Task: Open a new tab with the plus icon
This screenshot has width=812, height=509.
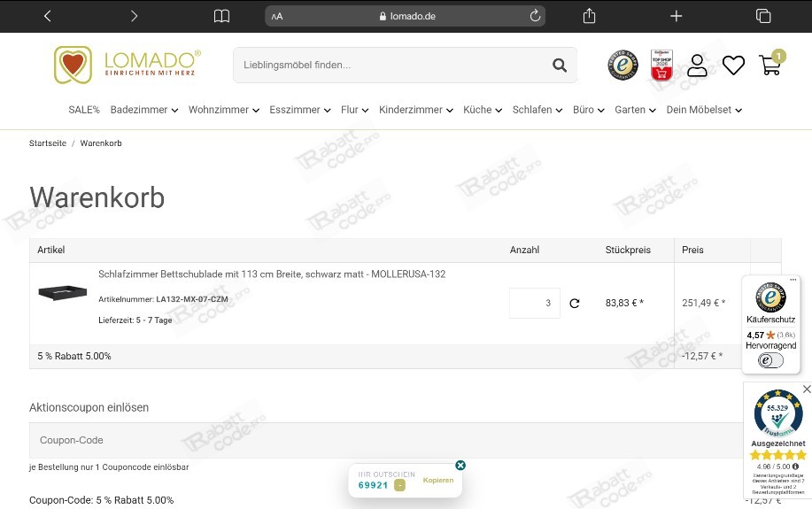Action: (676, 16)
